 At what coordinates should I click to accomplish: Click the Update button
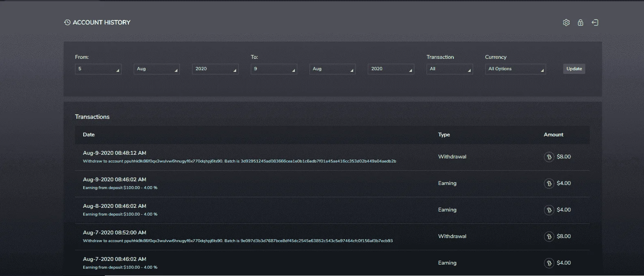click(x=574, y=69)
